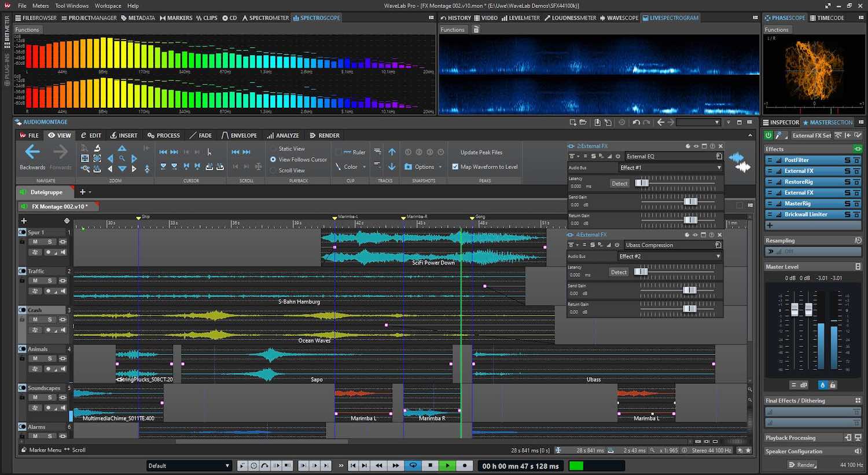This screenshot has height=475, width=868.
Task: Click the record button in transport bar
Action: [464, 466]
